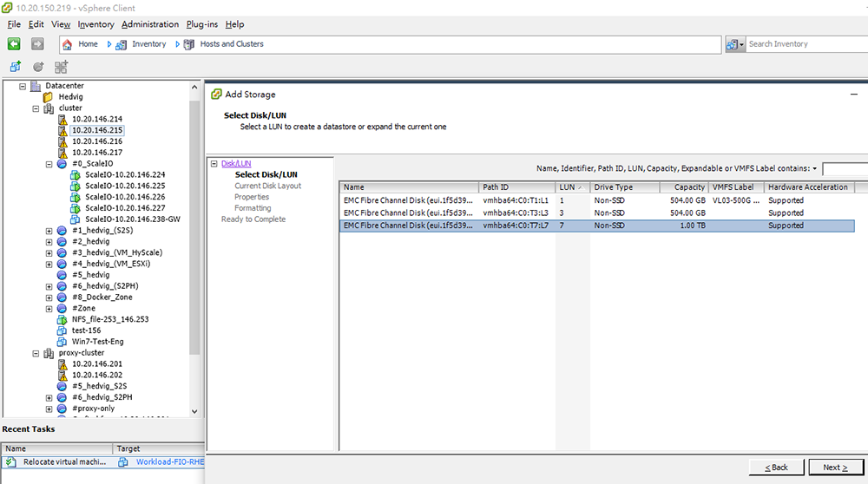Image resolution: width=868 pixels, height=484 pixels.
Task: Click resource pool icon for #0_ScaleIO
Action: (62, 164)
